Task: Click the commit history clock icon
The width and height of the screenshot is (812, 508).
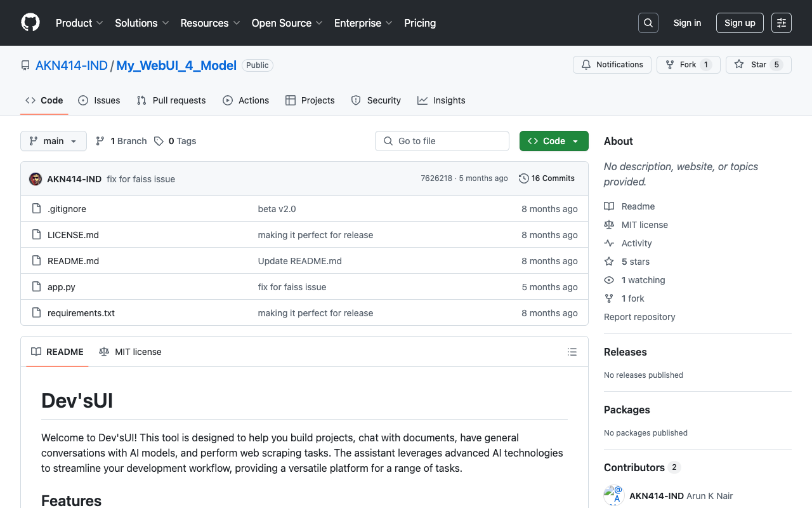Action: point(523,178)
